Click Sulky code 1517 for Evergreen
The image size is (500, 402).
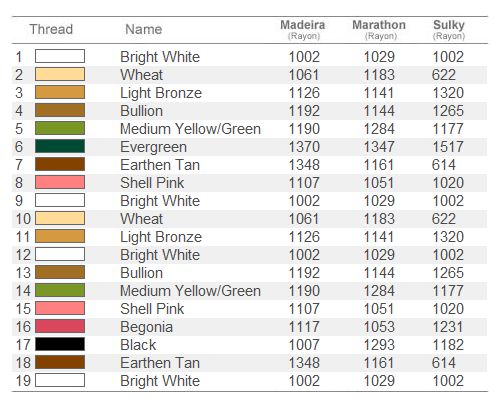[x=448, y=147]
